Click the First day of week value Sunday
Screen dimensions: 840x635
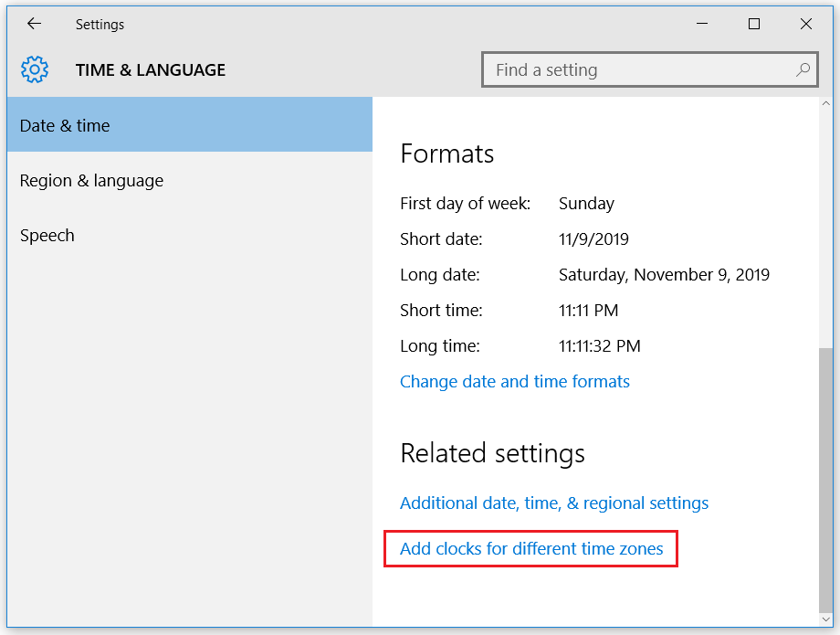(586, 204)
